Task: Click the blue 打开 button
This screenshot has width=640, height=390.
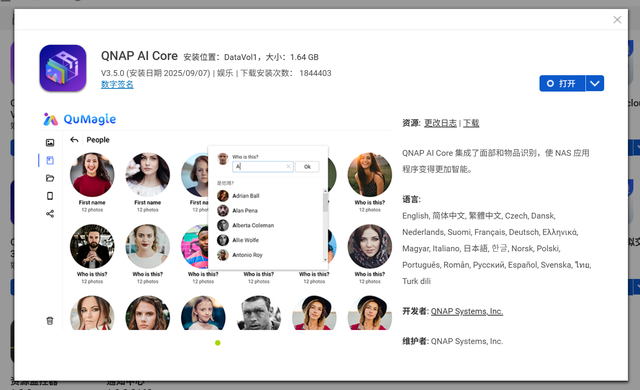Action: [562, 83]
